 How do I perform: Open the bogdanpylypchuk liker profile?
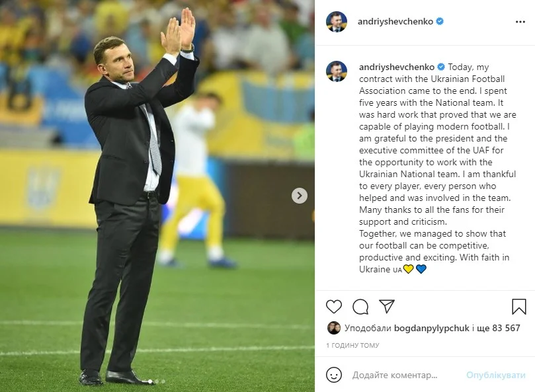pos(432,328)
